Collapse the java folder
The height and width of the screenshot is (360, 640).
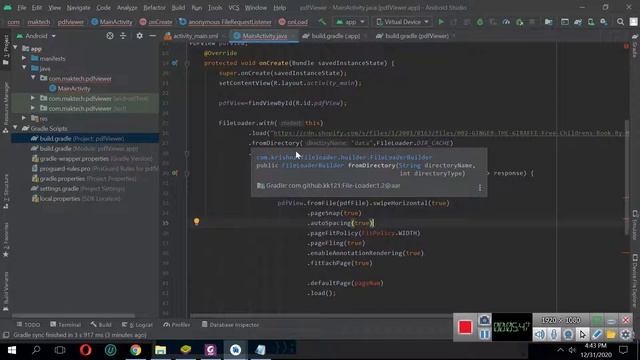(x=24, y=68)
